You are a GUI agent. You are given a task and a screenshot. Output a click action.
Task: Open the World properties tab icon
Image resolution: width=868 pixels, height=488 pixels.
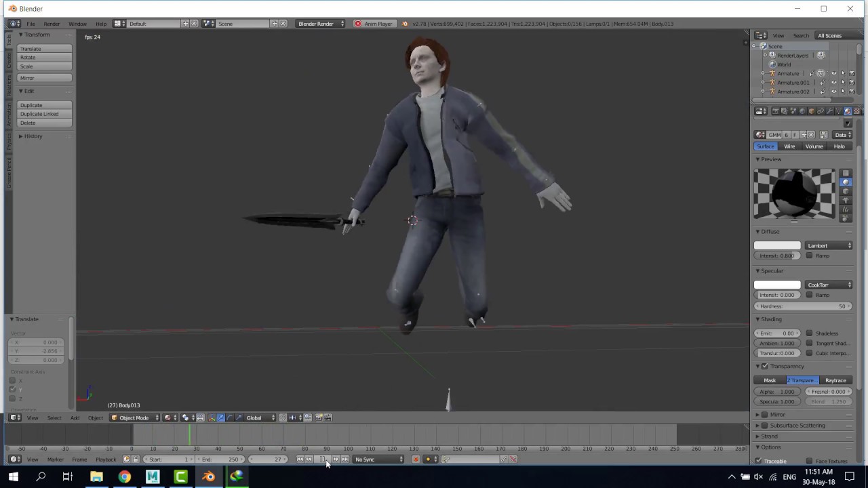pos(802,111)
